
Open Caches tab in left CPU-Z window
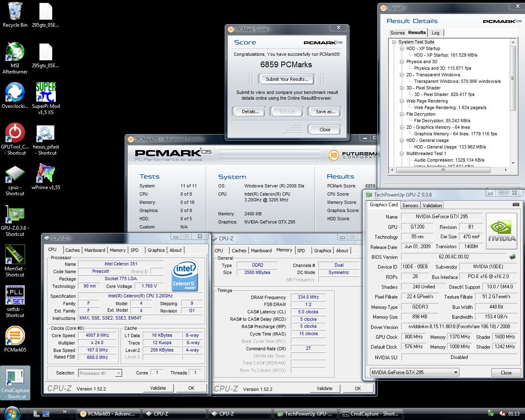coord(73,250)
